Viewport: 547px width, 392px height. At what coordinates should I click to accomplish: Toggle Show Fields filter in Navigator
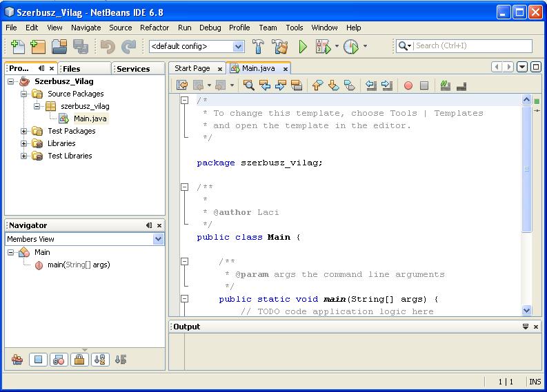coord(39,359)
